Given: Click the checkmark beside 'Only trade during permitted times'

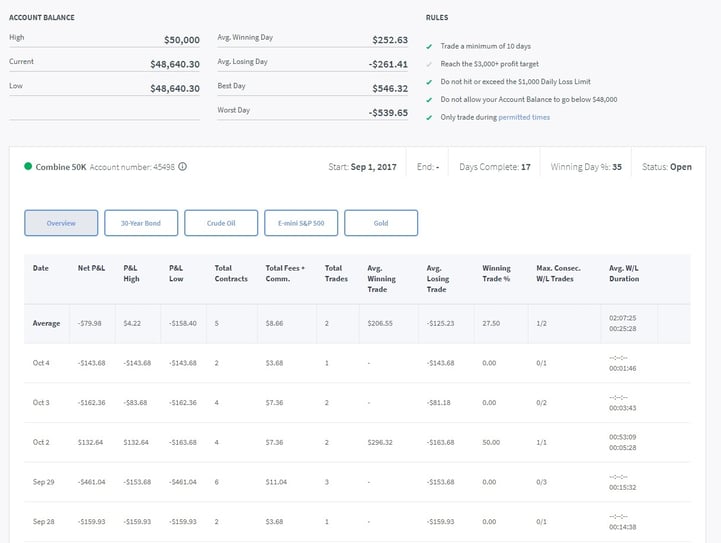Looking at the screenshot, I should (x=429, y=118).
